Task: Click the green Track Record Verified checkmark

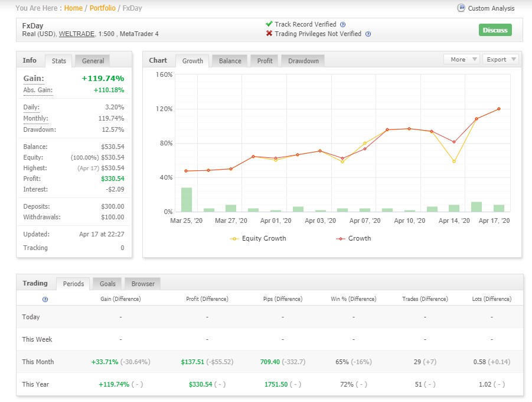Action: (269, 24)
